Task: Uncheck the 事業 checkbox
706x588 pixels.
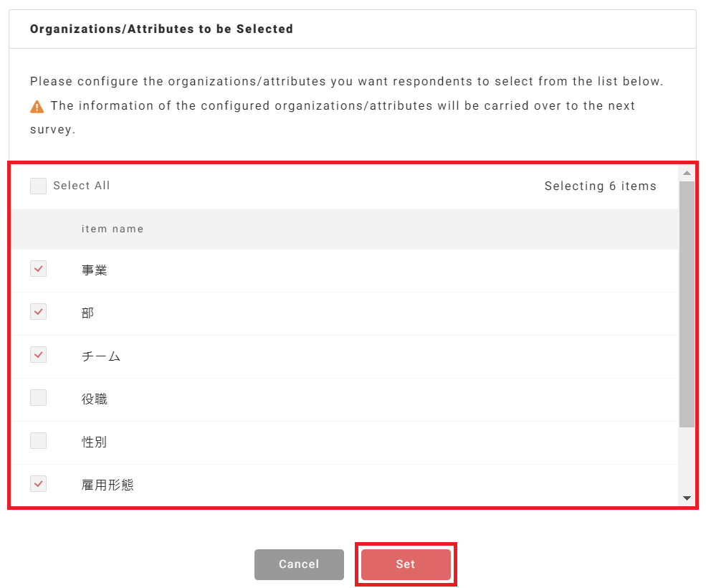Action: [x=38, y=269]
